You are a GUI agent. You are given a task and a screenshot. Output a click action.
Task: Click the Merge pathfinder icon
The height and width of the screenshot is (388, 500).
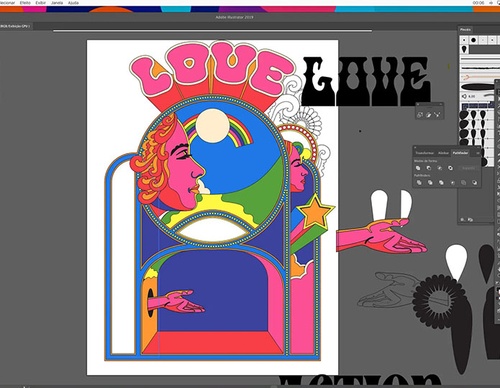tap(441, 182)
